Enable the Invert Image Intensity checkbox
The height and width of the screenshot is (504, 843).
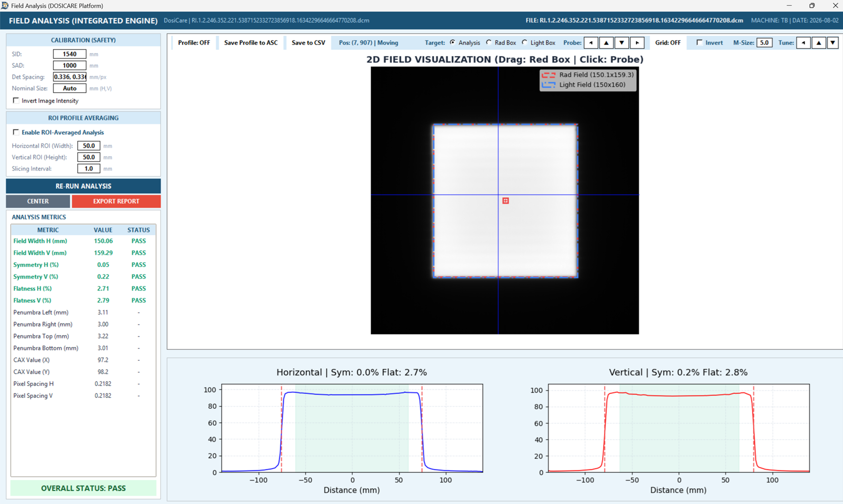16,101
